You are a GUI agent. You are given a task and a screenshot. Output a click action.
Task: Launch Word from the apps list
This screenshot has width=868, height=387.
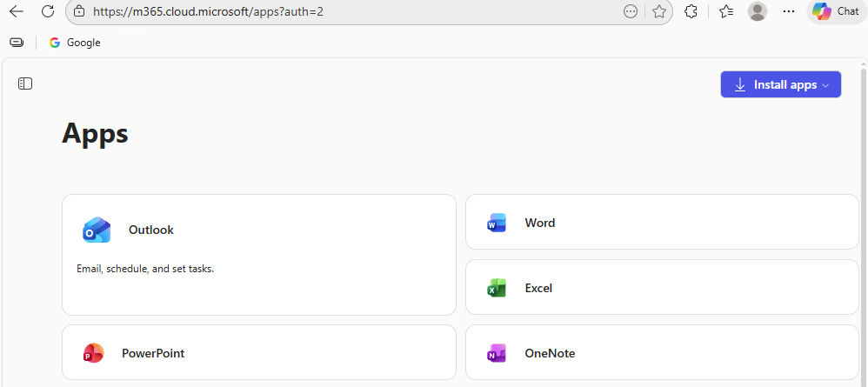[497, 223]
